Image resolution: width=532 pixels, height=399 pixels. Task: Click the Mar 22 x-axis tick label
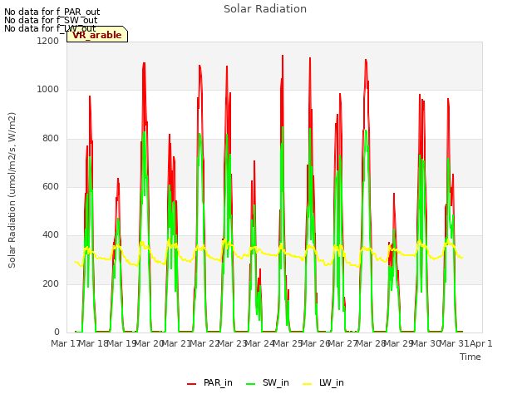[x=204, y=343]
